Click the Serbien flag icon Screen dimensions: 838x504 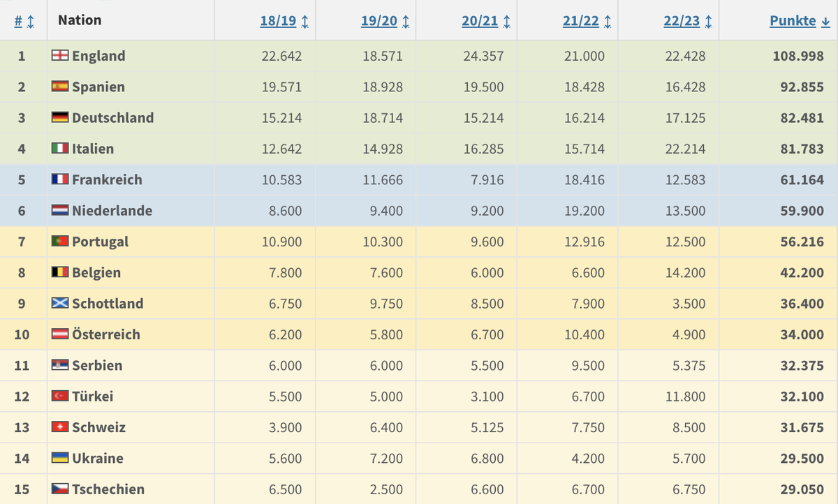pos(60,365)
